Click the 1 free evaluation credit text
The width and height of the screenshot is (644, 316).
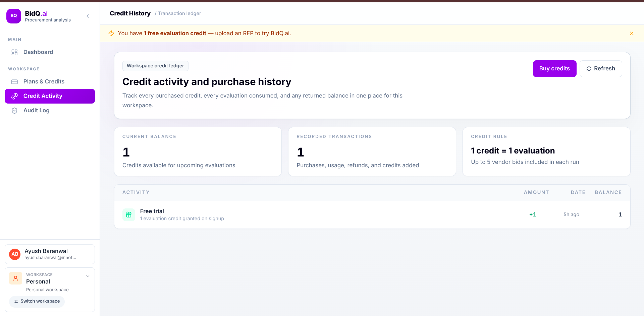click(x=175, y=33)
